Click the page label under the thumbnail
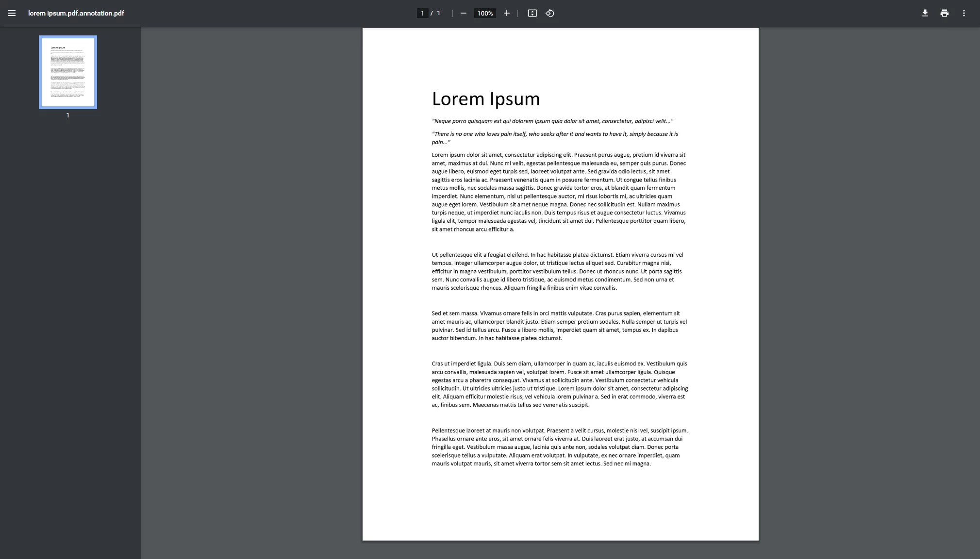Image resolution: width=980 pixels, height=559 pixels. 68,115
